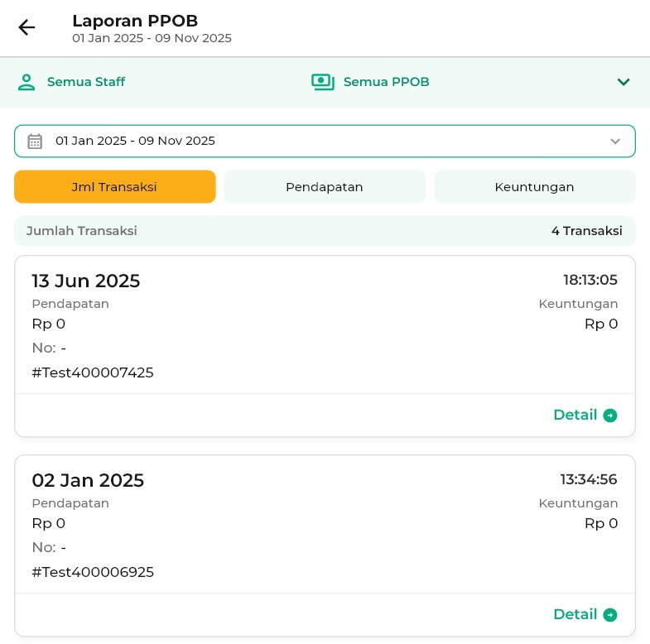Click arrow icon on 02 Jan Detail
The height and width of the screenshot is (644, 650).
pyautogui.click(x=610, y=615)
